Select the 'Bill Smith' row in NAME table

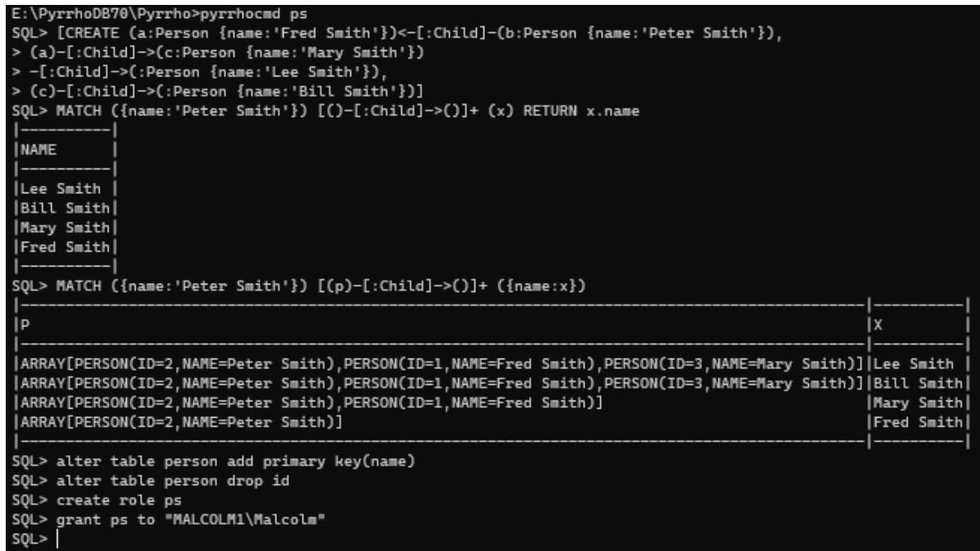click(65, 207)
